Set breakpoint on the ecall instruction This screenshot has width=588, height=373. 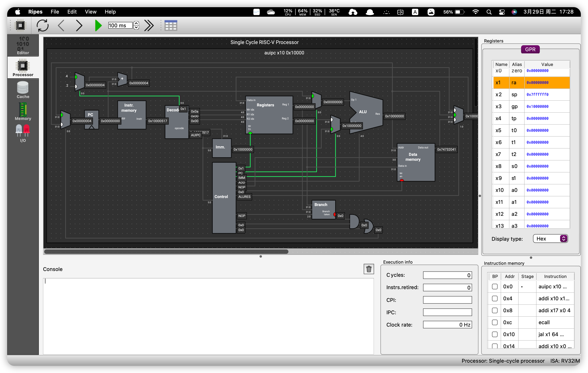pyautogui.click(x=495, y=322)
